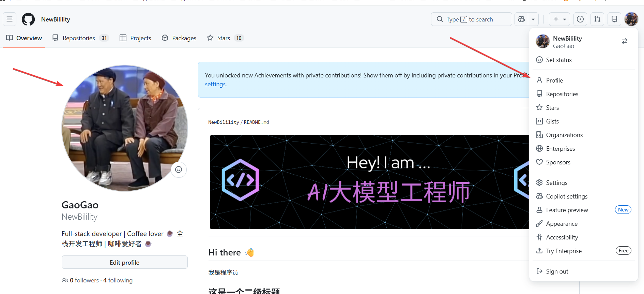Click the smiley set-status button on avatar
Viewport: 644px width, 294px height.
click(x=179, y=170)
